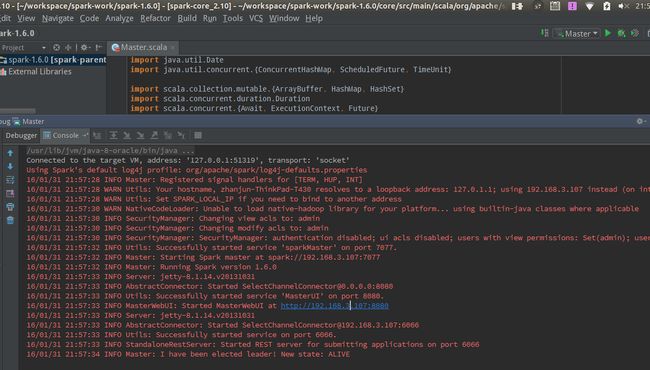Image resolution: width=650 pixels, height=370 pixels.
Task: Open the VCS menu
Action: click(x=256, y=18)
